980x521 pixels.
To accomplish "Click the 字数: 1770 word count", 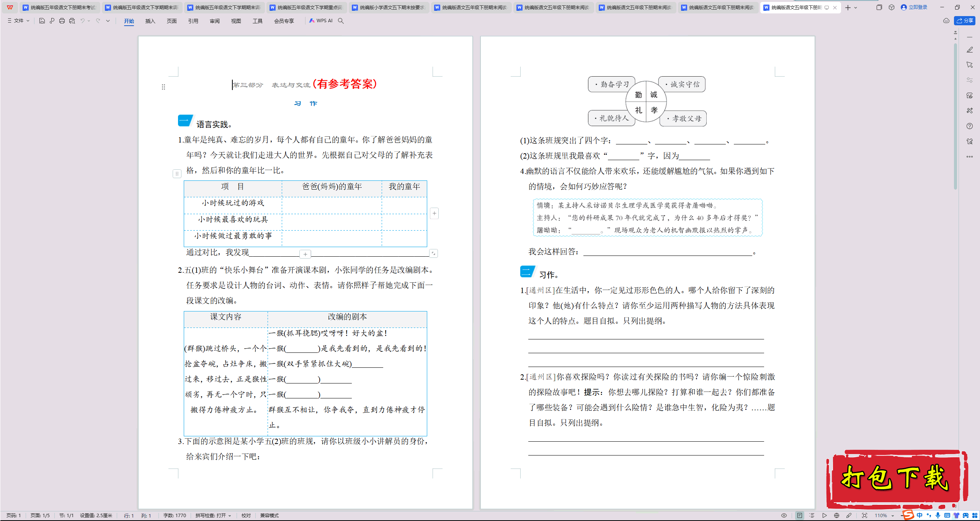I will [175, 516].
